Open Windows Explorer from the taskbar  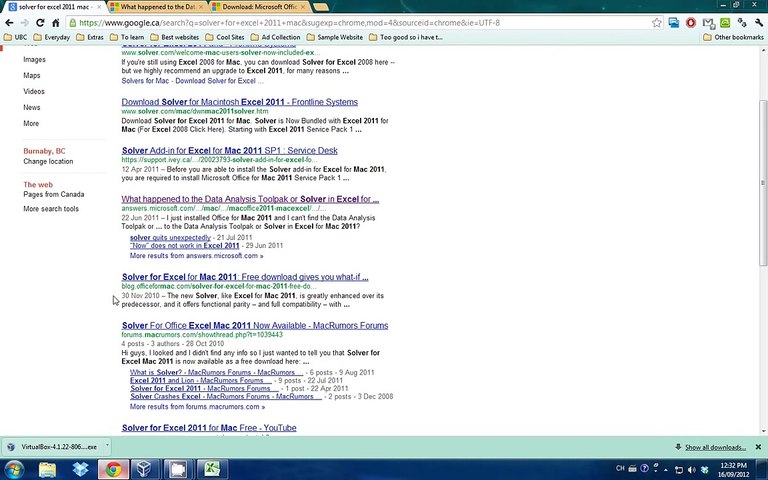[x=48, y=469]
